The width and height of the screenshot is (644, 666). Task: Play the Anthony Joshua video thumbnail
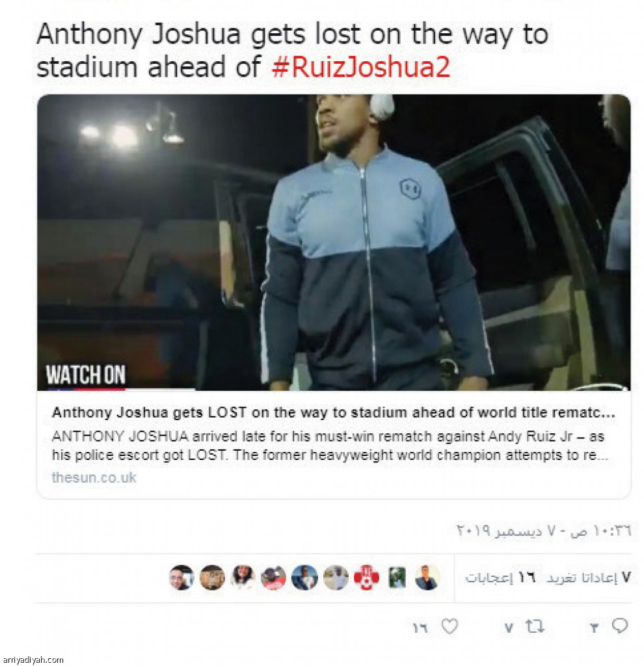point(334,242)
